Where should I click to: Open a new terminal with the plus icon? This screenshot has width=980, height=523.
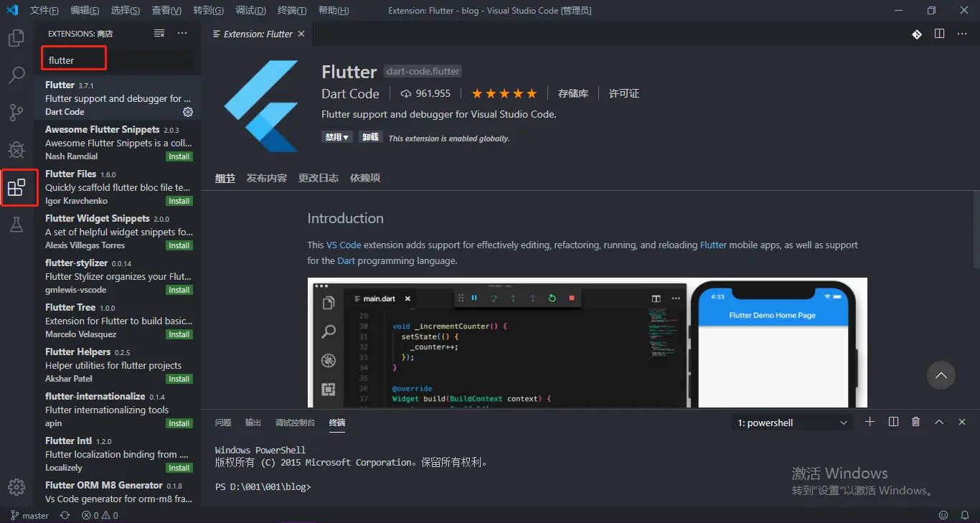(869, 422)
